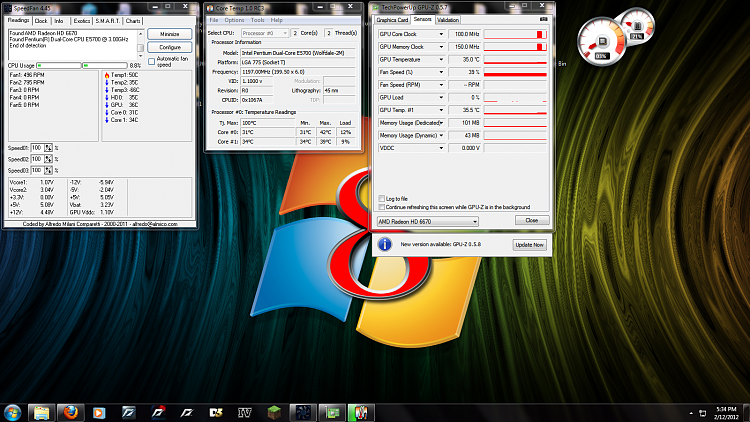Click the blue arrow icon beside HD0 in SpeedFan
Image resolution: width=750 pixels, height=422 pixels.
coord(107,98)
